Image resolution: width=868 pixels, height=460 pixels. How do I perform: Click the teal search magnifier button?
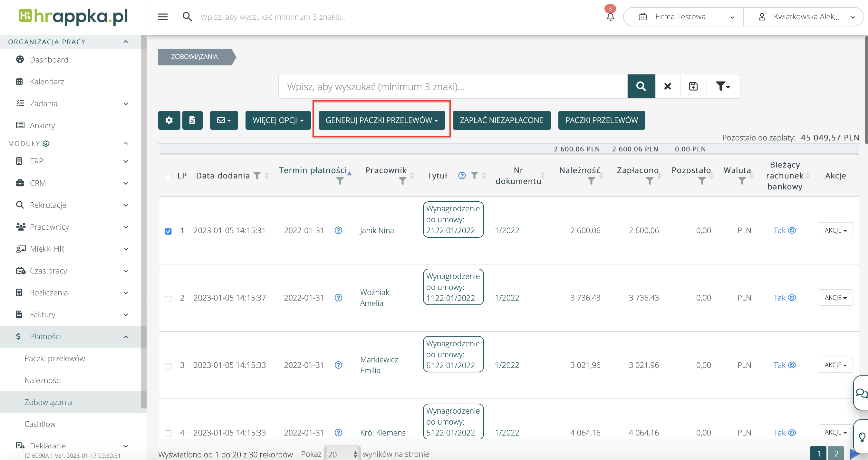tap(641, 86)
